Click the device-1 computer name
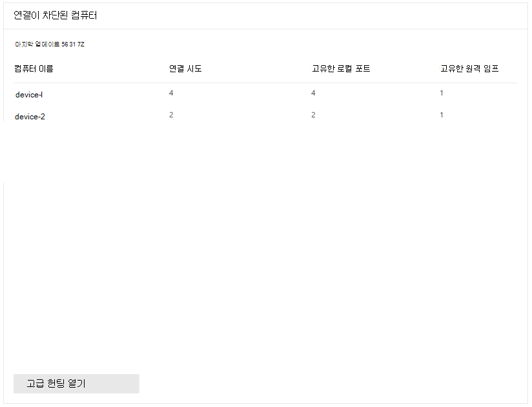 (x=29, y=95)
